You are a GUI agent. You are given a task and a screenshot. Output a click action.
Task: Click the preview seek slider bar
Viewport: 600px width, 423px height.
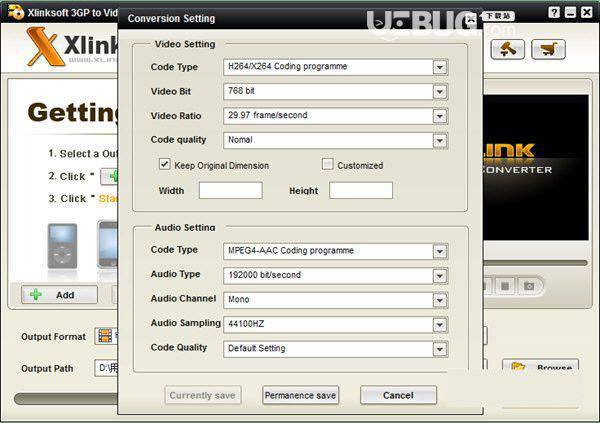click(535, 263)
